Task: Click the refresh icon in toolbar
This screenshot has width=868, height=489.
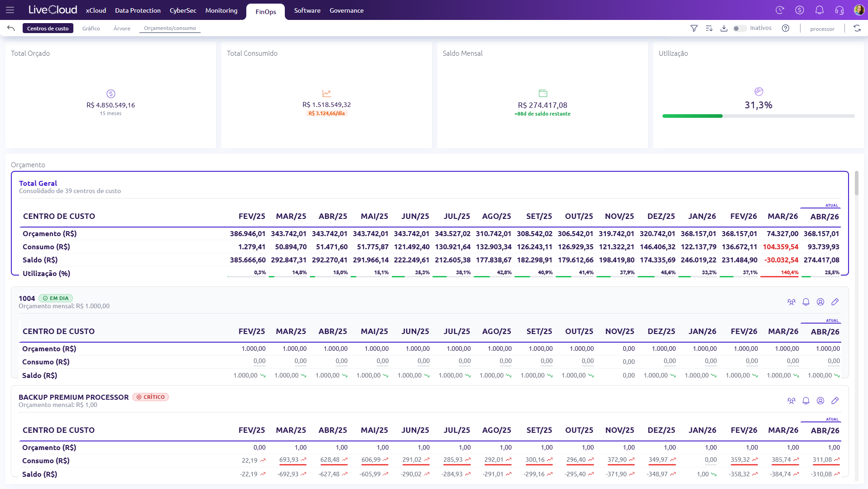Action: [857, 29]
